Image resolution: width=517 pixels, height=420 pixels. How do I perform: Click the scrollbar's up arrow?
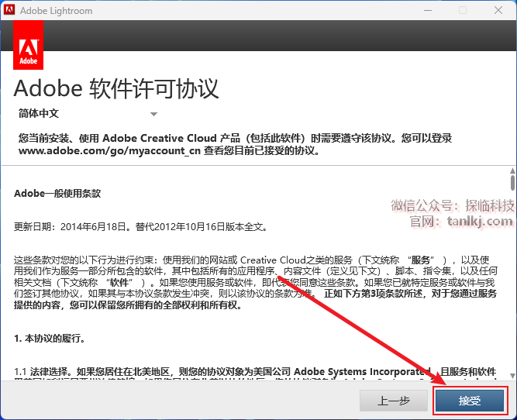(512, 168)
